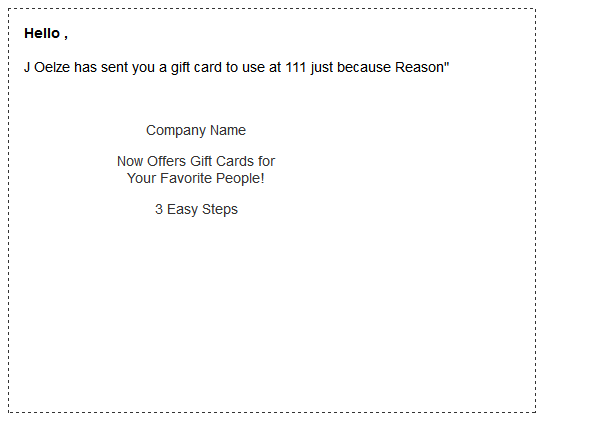Click the word "Reason" at line end
The width and height of the screenshot is (600, 421).
click(x=419, y=67)
